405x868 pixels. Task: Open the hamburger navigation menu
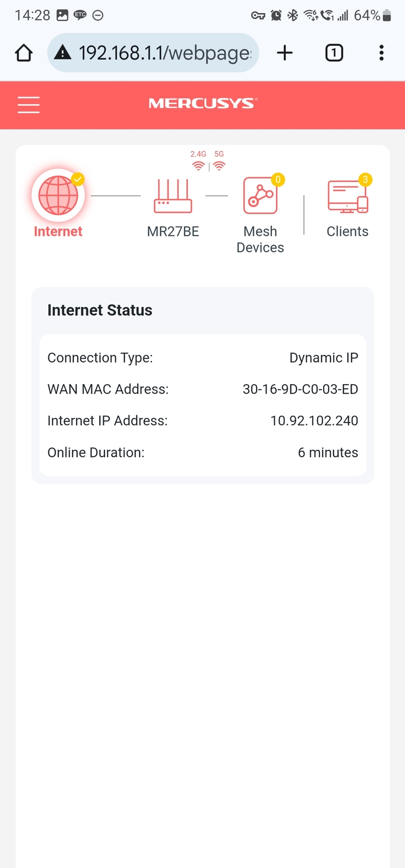pos(28,105)
